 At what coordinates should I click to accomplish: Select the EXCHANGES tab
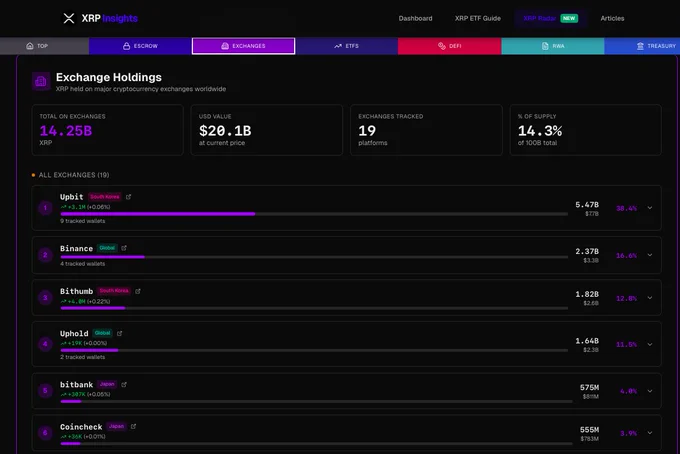coord(243,46)
